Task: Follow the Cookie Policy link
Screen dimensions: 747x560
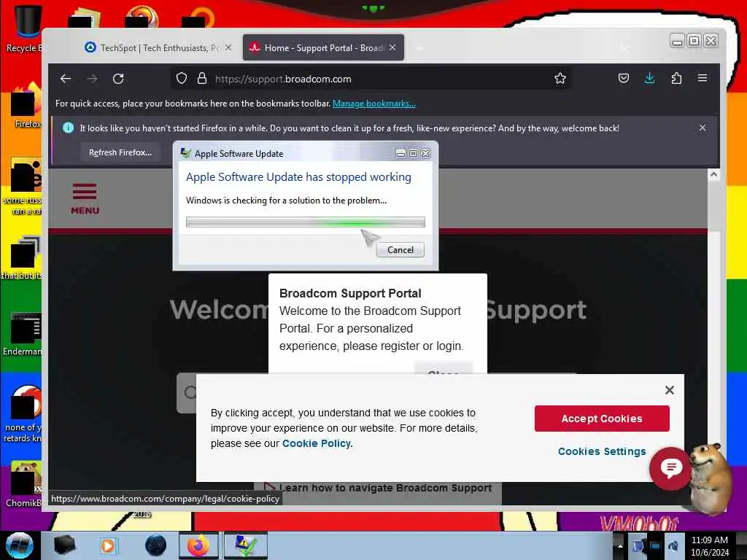Action: click(x=317, y=443)
